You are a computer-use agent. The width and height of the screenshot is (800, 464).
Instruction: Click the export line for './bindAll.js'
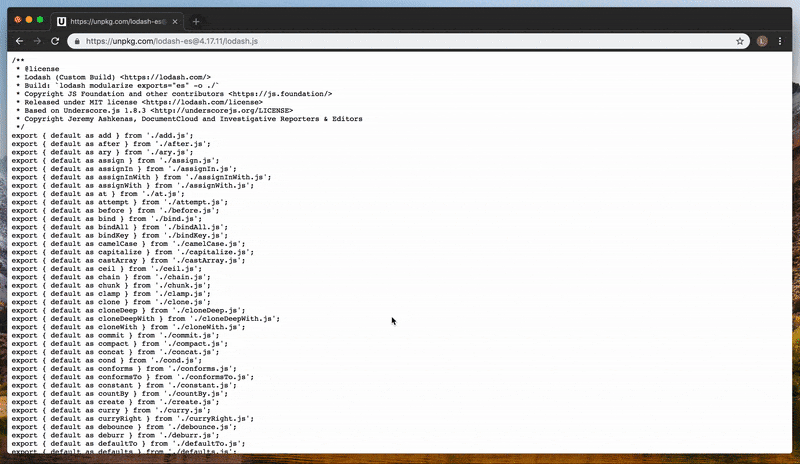click(120, 227)
